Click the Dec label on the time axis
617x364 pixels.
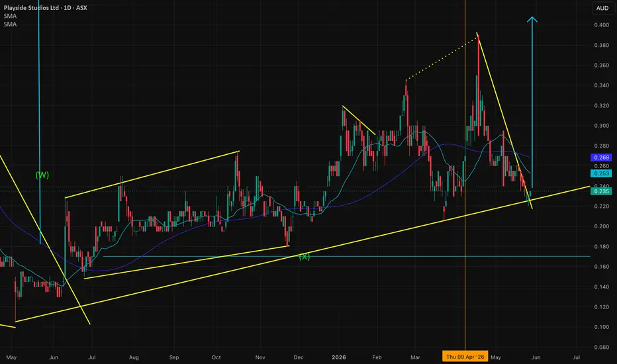point(299,357)
